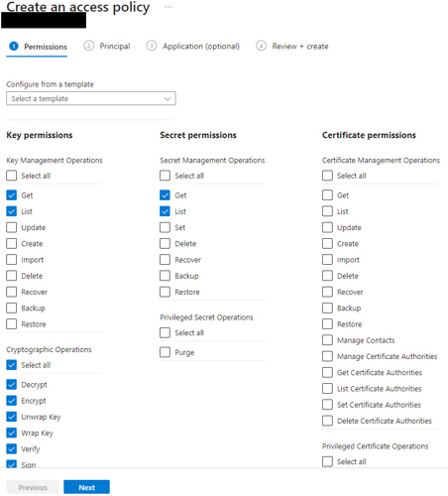Uncheck the Verify permission
Viewport: 448px width, 496px height.
coord(12,448)
